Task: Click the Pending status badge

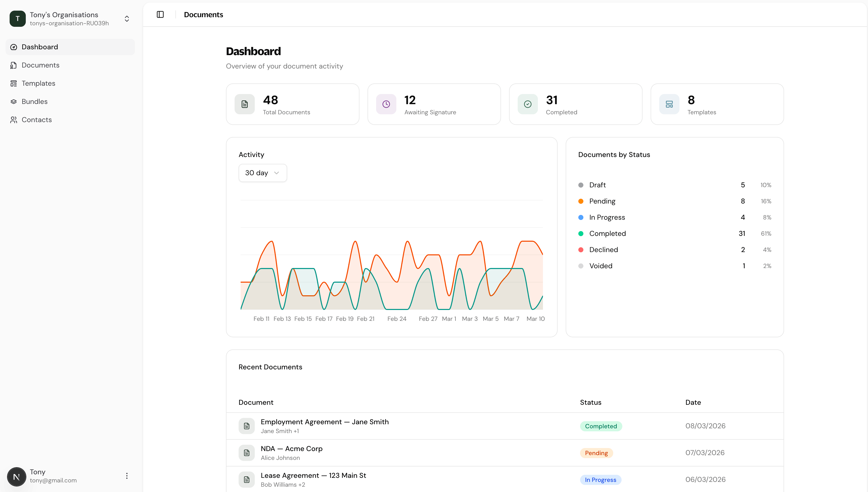Action: [596, 453]
